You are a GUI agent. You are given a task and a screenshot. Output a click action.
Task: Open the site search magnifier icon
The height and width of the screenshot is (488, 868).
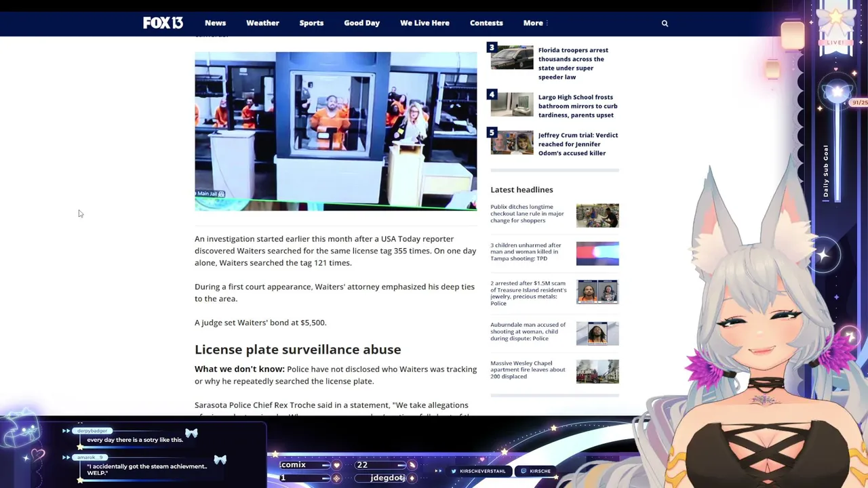coord(665,23)
